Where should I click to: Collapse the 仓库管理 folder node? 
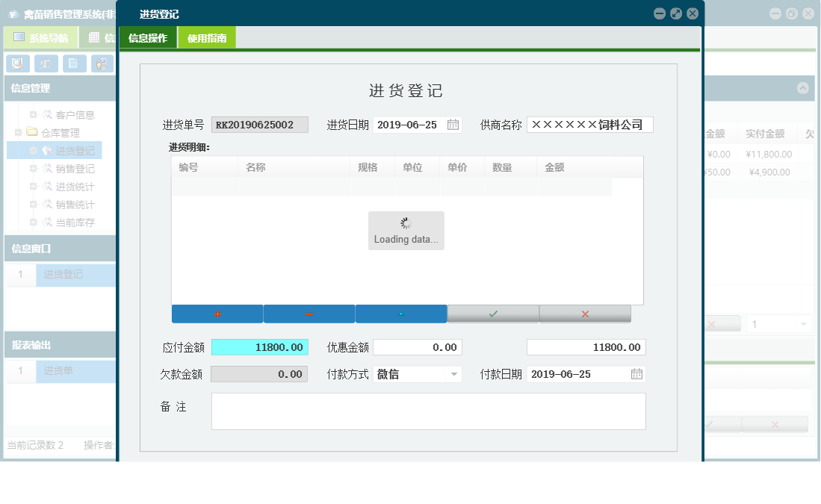click(x=16, y=132)
